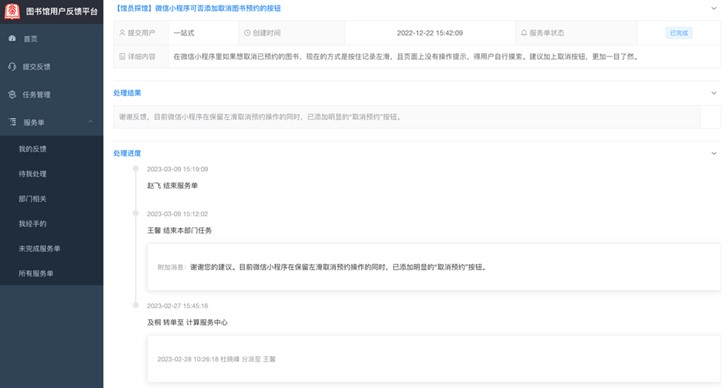728x388 pixels.
Task: Click the 提交用户 field label
Action: (x=142, y=33)
